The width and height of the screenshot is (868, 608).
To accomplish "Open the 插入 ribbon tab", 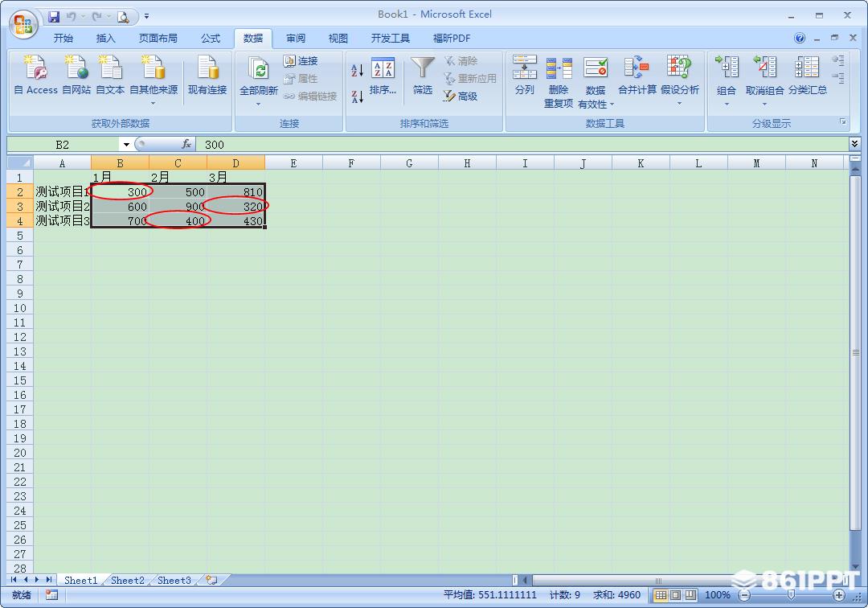I will tap(105, 39).
